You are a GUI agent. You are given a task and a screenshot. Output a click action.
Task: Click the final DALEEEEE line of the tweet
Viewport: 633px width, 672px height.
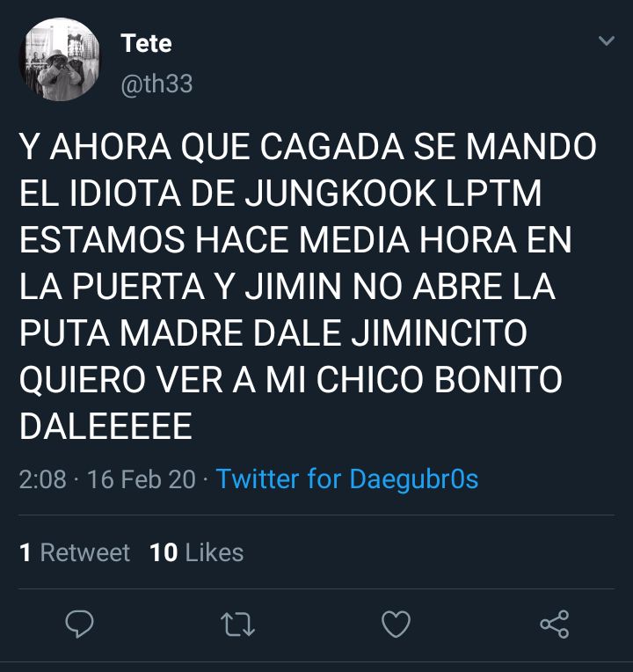point(105,426)
